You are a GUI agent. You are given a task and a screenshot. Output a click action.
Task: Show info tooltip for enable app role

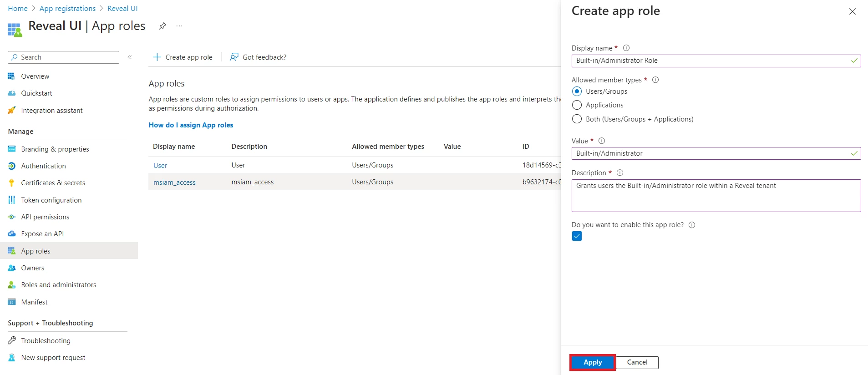point(692,225)
